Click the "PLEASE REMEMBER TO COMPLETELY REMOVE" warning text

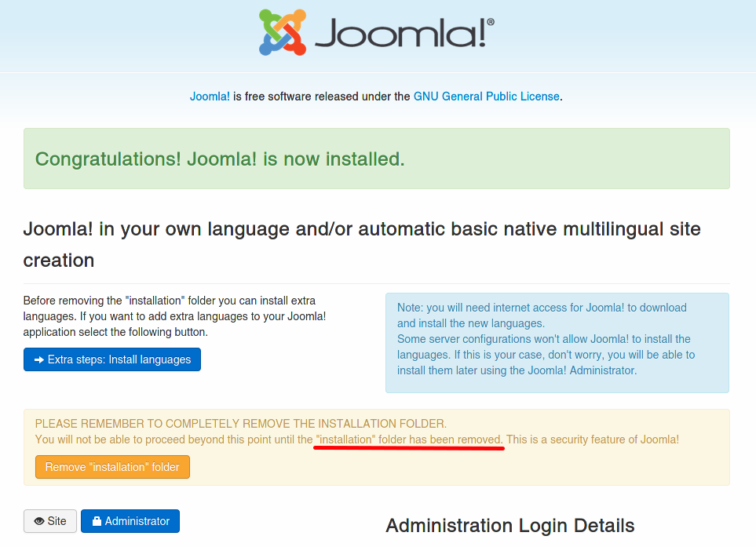point(241,424)
